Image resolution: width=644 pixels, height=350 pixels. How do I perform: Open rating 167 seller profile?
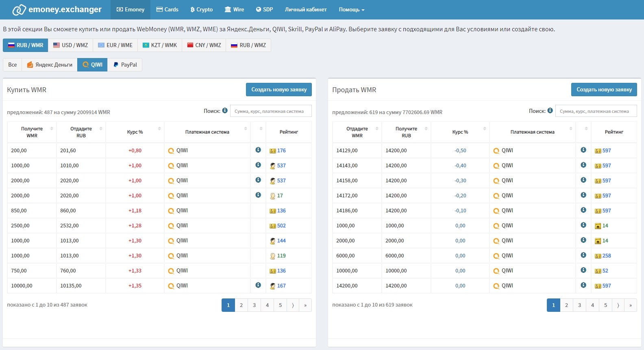pyautogui.click(x=281, y=286)
